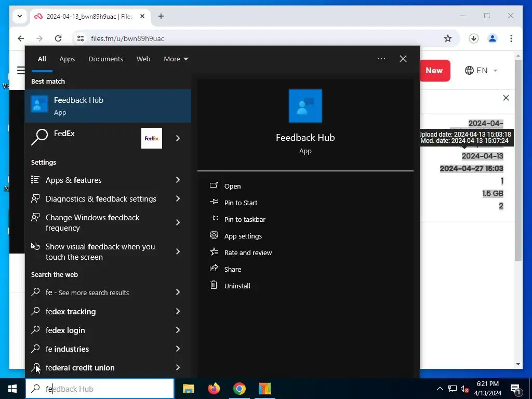
Task: Open Feedback Hub best match result
Action: coord(108,106)
